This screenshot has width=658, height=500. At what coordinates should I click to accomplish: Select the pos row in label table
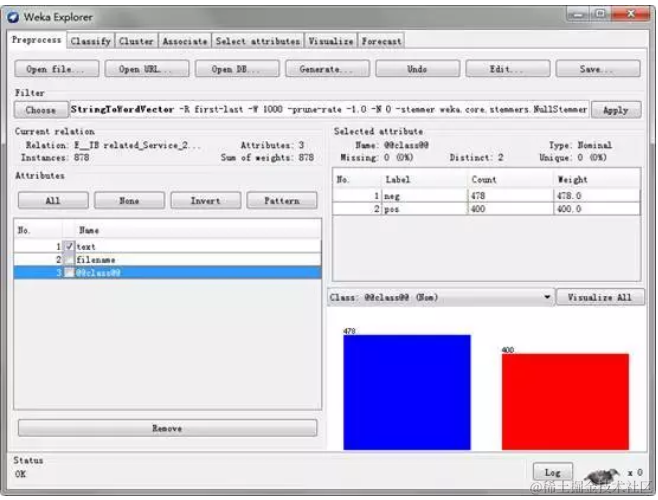(x=486, y=209)
